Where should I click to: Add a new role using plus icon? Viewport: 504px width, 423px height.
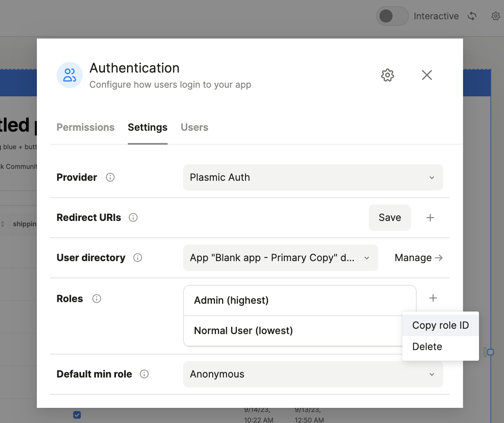click(433, 298)
